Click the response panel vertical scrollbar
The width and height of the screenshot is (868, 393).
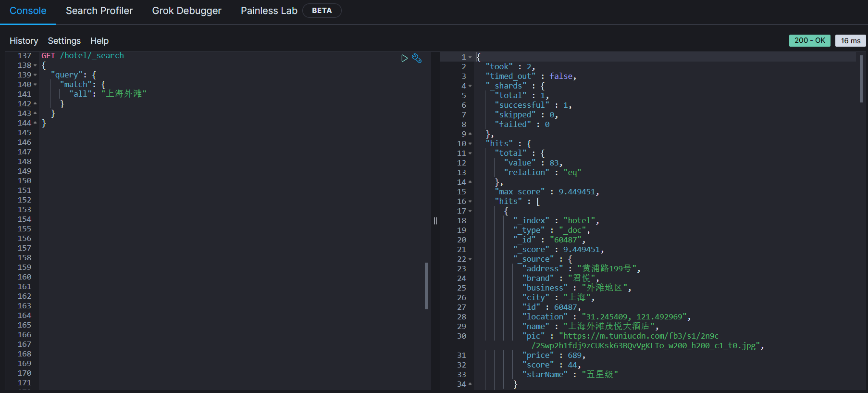click(861, 78)
